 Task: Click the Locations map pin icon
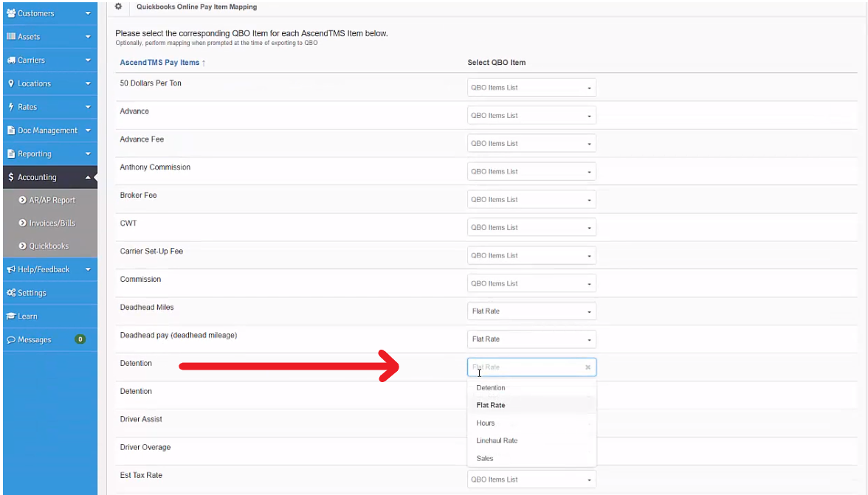coord(11,83)
